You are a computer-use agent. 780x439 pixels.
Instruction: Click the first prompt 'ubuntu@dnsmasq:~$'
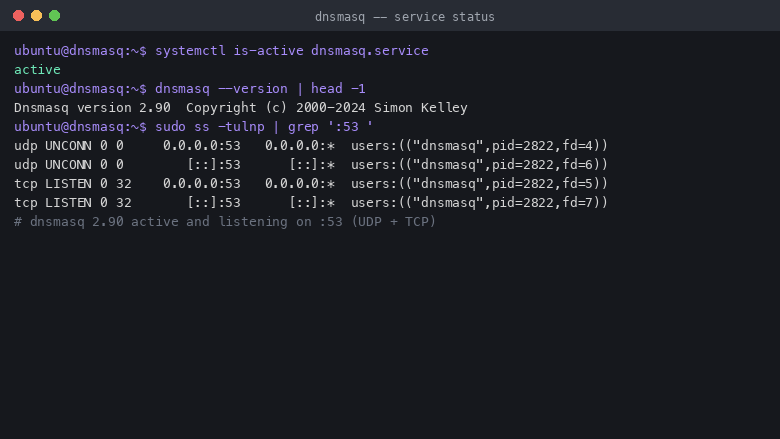click(x=80, y=51)
